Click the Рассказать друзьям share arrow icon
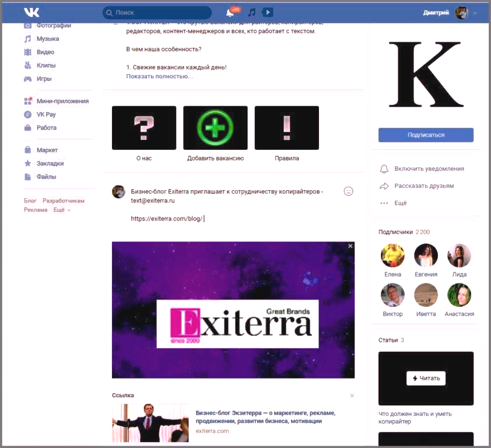The image size is (491, 448). click(384, 186)
